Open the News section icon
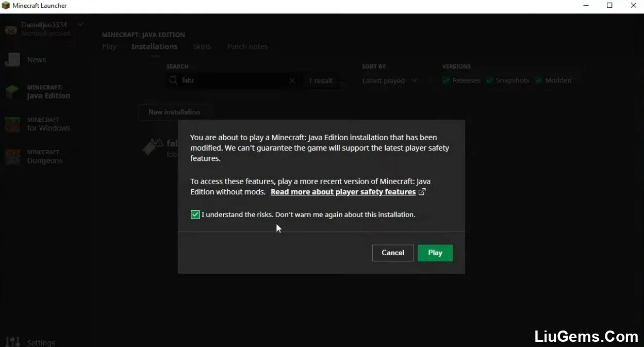The height and width of the screenshot is (347, 644). [12, 60]
